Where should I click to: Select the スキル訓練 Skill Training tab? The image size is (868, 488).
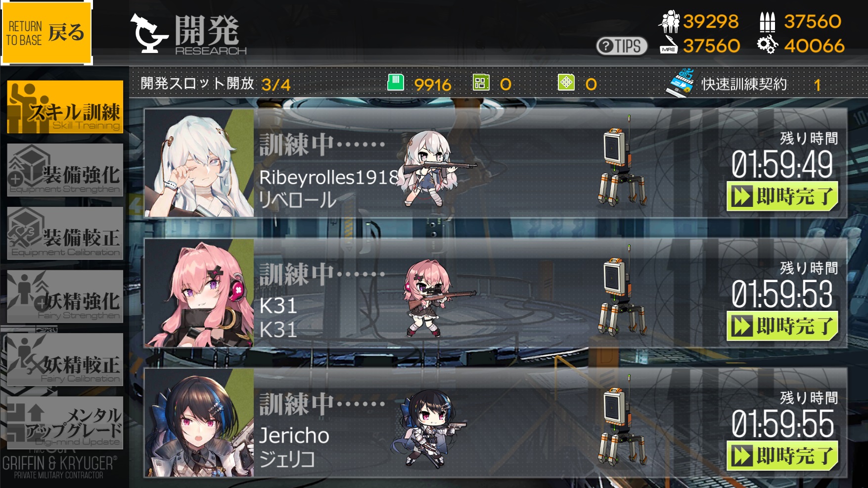pyautogui.click(x=65, y=107)
